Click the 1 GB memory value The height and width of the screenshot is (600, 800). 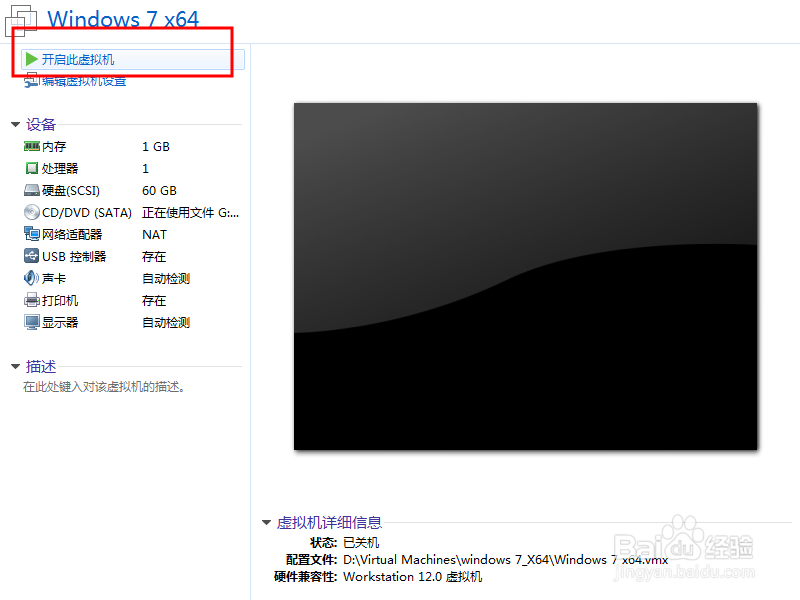tap(156, 147)
